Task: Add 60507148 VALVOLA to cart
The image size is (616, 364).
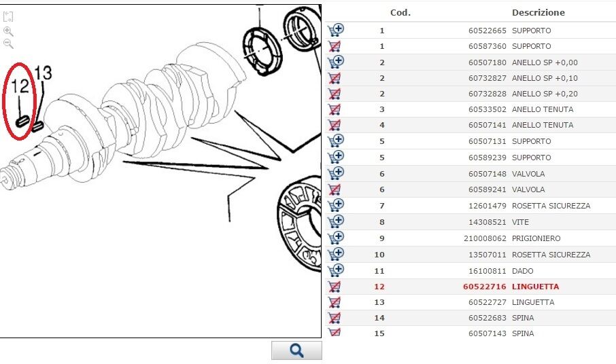Action: click(335, 173)
